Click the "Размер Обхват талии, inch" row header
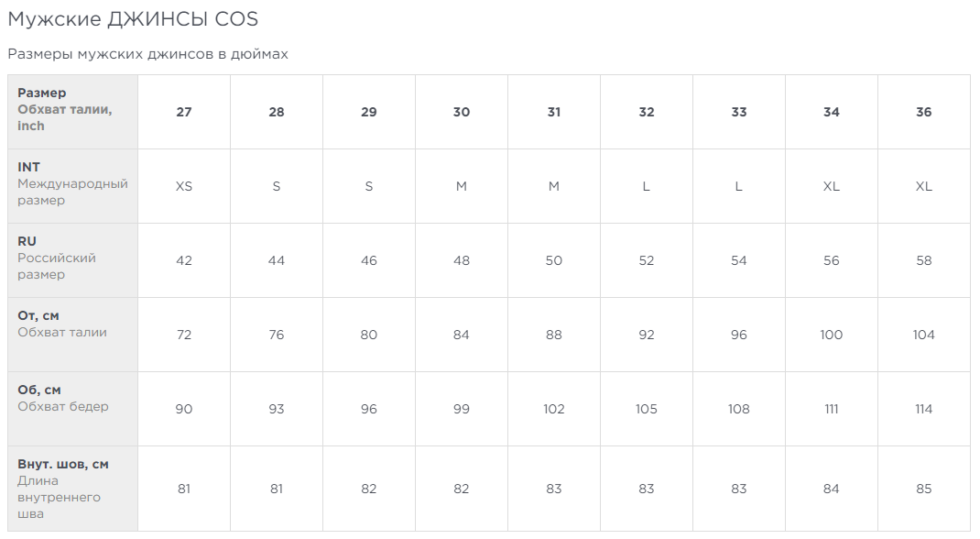 coord(72,110)
